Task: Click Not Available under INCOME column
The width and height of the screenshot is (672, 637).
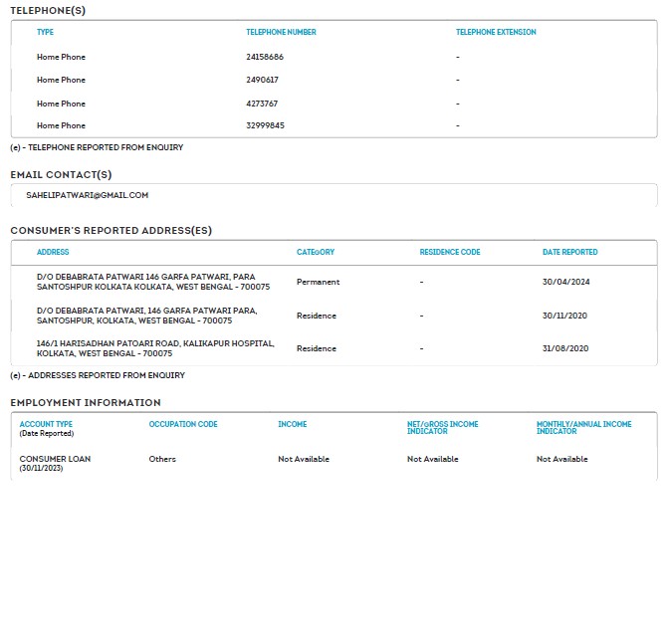Action: [304, 459]
